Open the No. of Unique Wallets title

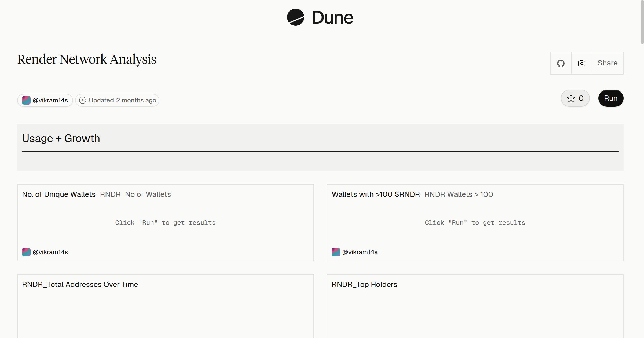(x=59, y=194)
